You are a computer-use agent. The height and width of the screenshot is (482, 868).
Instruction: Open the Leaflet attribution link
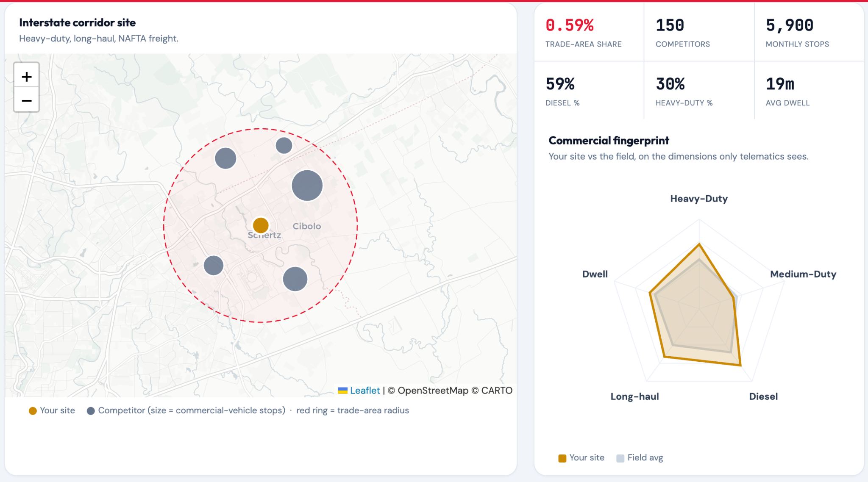coord(364,391)
